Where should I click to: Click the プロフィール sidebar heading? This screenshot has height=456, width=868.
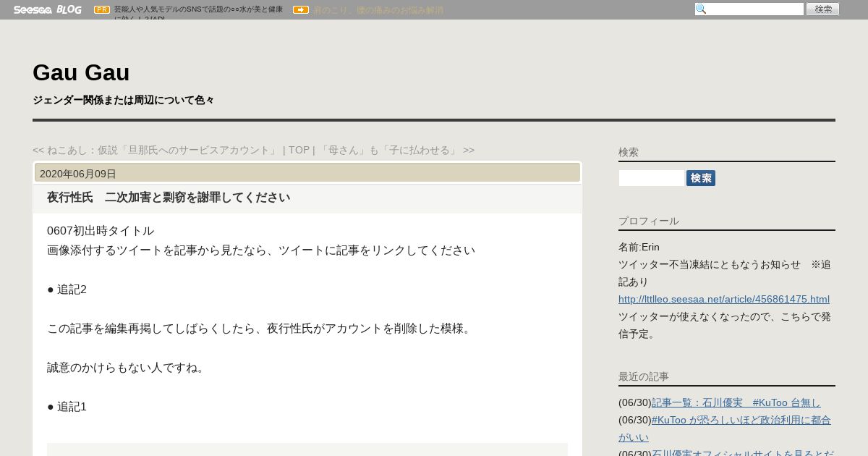[649, 221]
